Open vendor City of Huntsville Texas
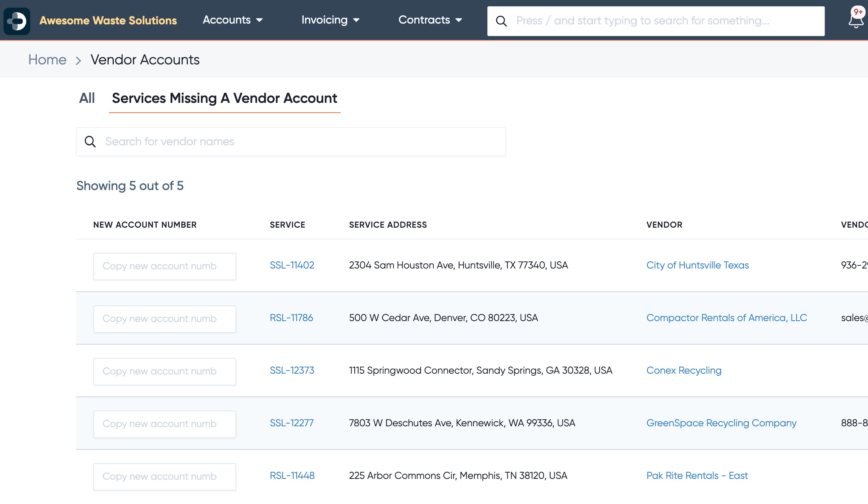The height and width of the screenshot is (504, 868). coord(697,265)
